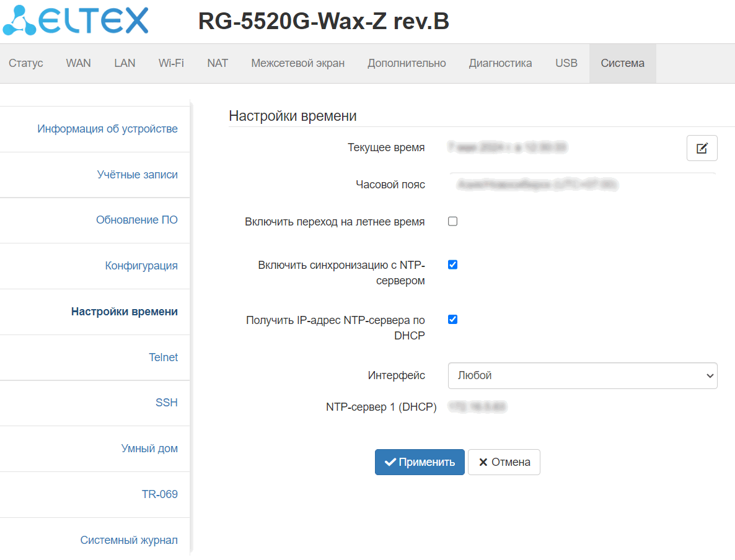
Task: Click the NTP-сервер 1 (DHCP) label
Action: 381,407
